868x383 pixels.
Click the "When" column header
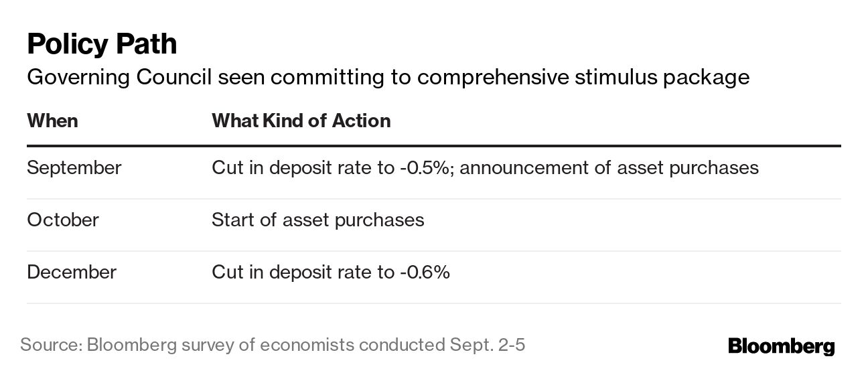pyautogui.click(x=52, y=121)
